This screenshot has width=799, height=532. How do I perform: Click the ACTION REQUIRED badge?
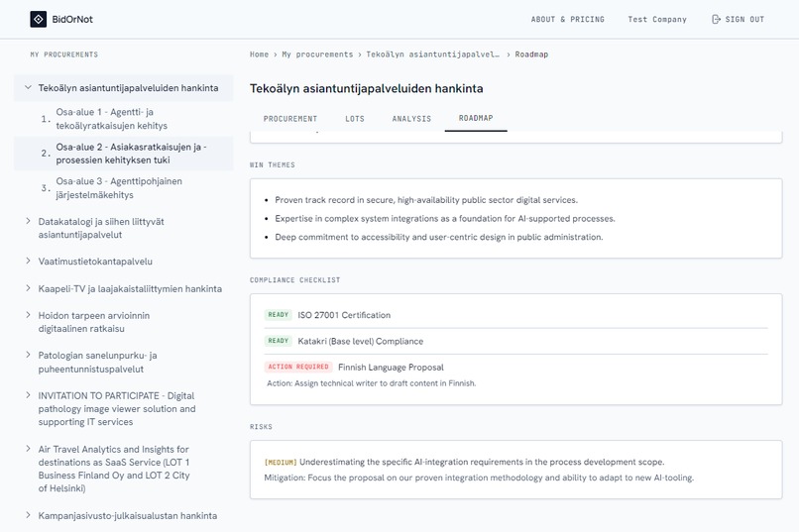pyautogui.click(x=298, y=367)
